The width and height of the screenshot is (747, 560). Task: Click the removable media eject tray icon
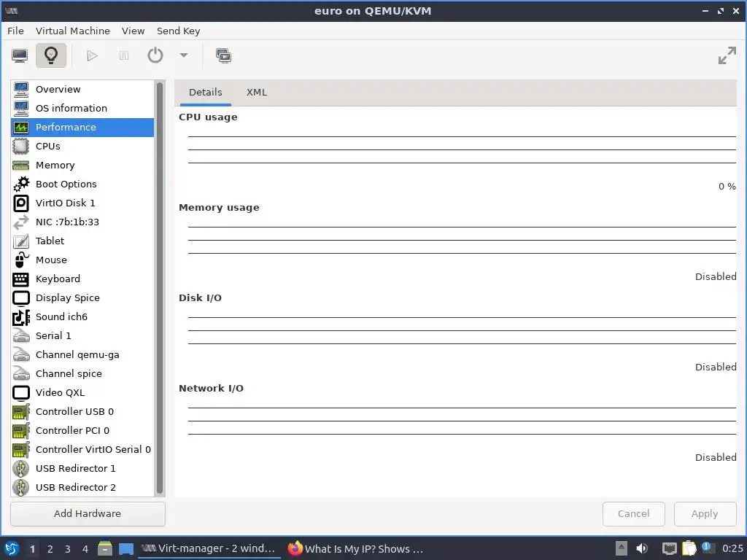point(622,548)
